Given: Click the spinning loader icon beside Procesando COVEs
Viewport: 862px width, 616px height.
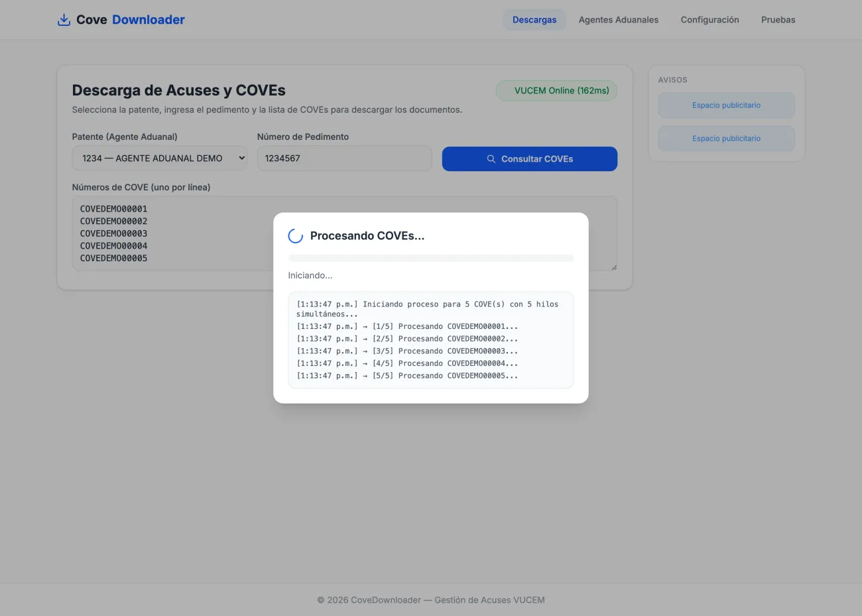Looking at the screenshot, I should click(296, 236).
